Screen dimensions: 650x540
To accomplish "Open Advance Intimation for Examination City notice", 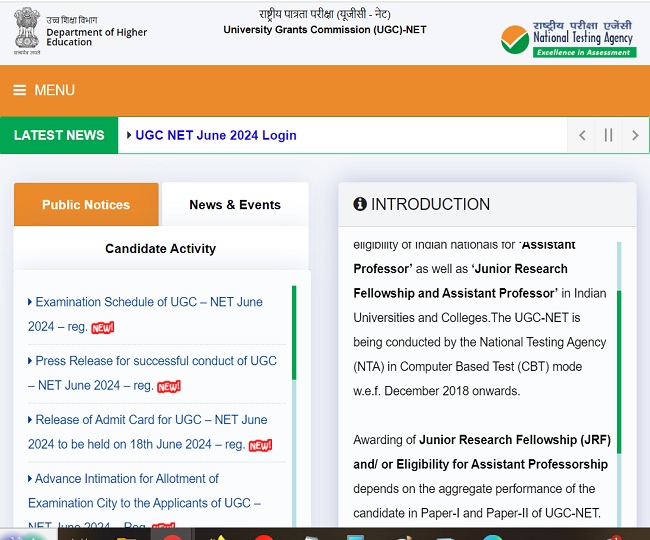I will coord(127,479).
